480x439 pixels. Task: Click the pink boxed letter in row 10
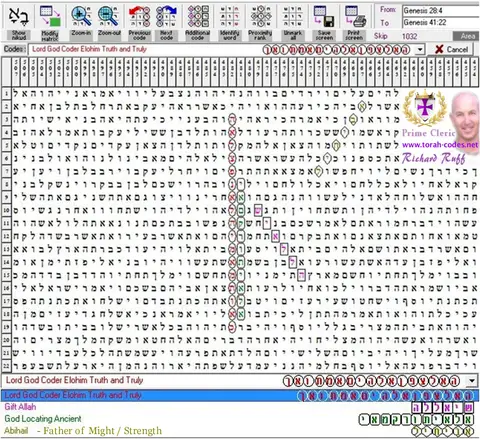pos(258,210)
